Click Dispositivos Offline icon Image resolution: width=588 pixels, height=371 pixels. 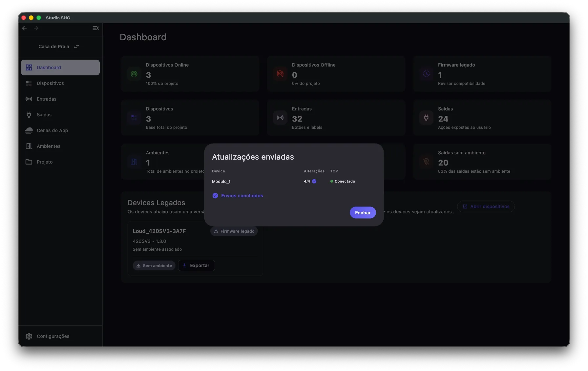[x=280, y=74]
